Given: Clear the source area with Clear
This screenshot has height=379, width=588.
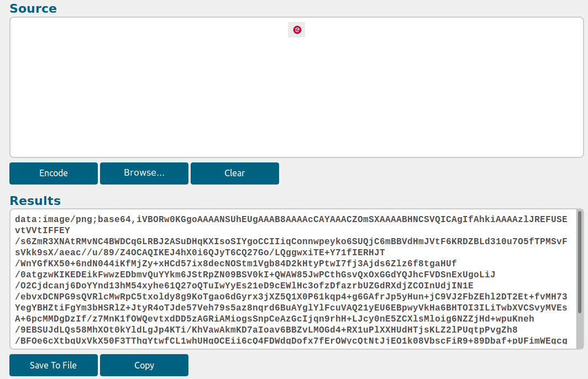Looking at the screenshot, I should (234, 173).
